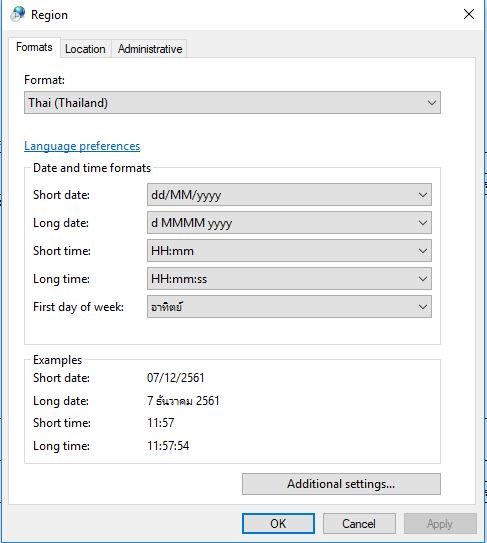Viewport: 487px width, 543px height.
Task: Expand the First day of week dropdown
Action: [289, 307]
